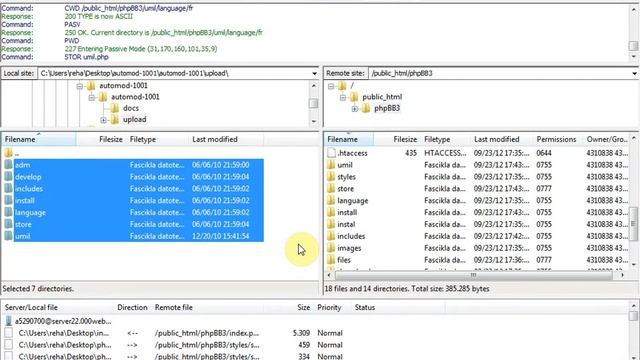
Task: Click the files folder icon in remote list
Action: (331, 260)
